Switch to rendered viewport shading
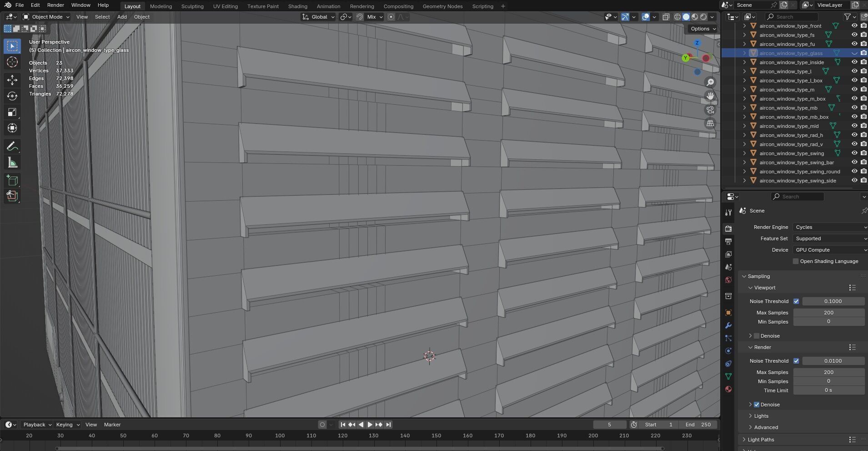 [x=703, y=17]
